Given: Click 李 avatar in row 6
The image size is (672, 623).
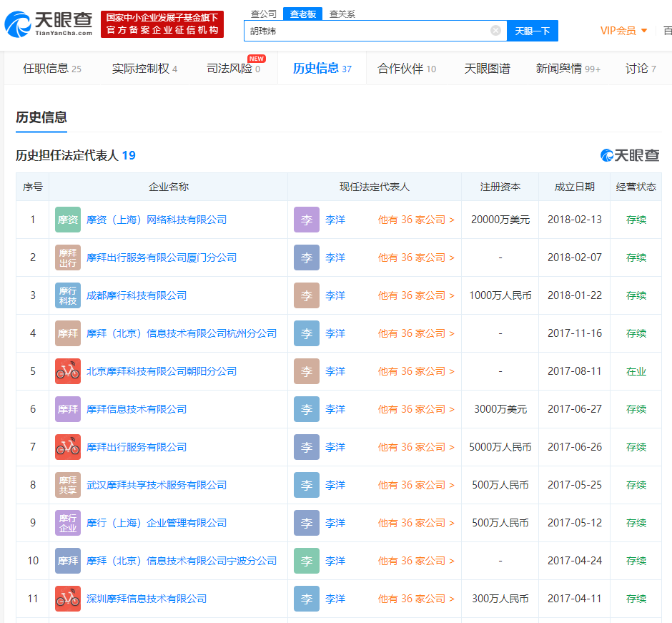Looking at the screenshot, I should click(307, 409).
